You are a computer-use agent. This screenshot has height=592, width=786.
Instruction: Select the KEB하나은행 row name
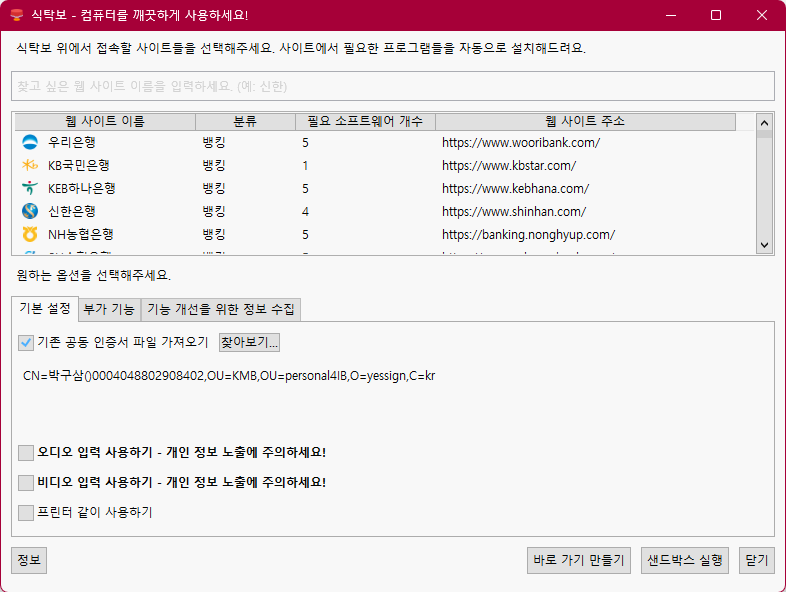(x=82, y=188)
